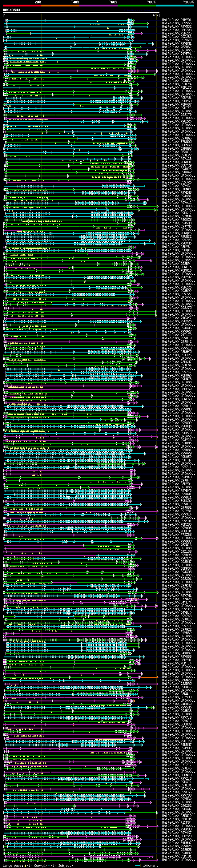Viewport: 197px width, 868px height.
Task: Pick the UniRef100_A2PZX6 sequence name
Action: pyautogui.click(x=176, y=287)
